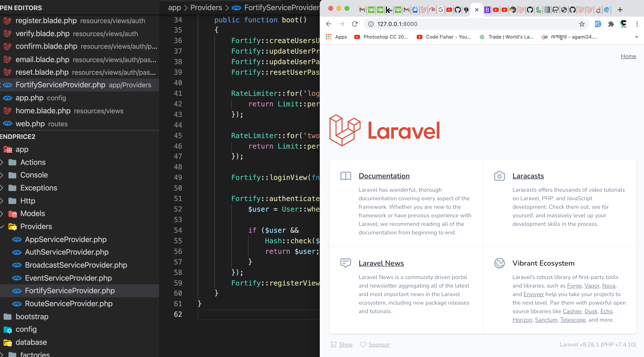
Task: Open FortifyServiceProvider.php from Providers folder
Action: tap(70, 290)
